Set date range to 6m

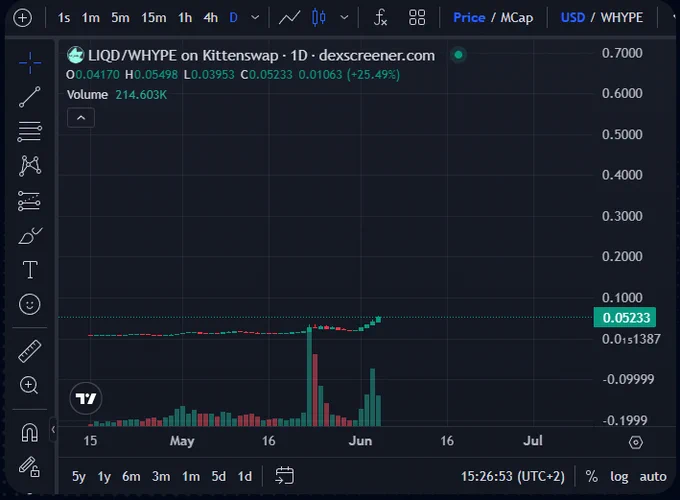coord(131,476)
